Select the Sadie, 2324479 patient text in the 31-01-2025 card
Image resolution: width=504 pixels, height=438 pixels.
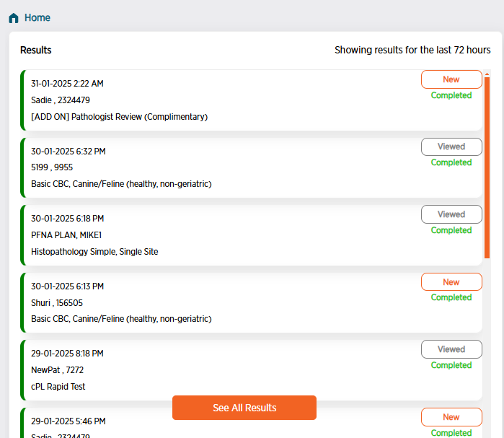coord(61,100)
